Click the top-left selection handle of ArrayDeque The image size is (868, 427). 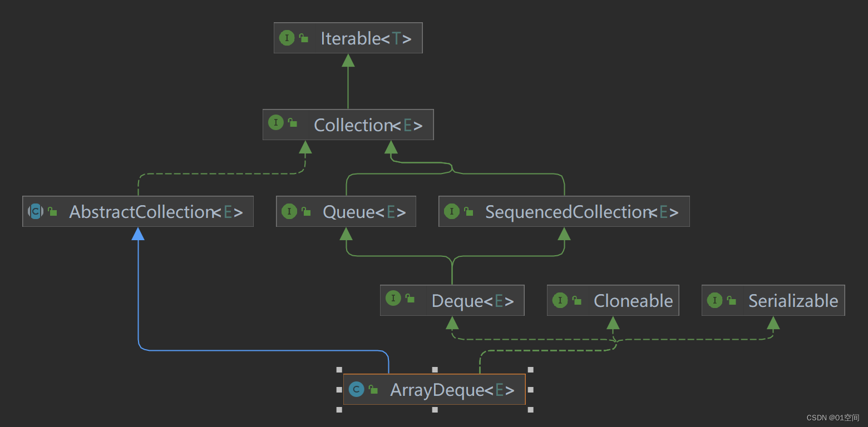[339, 369]
